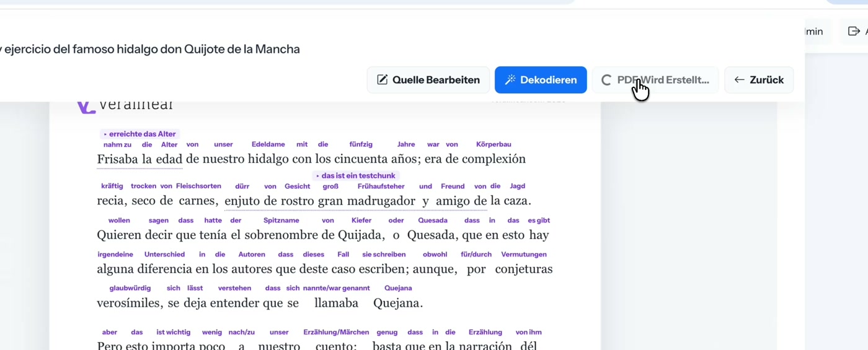Click the left arrow on the Zurück button
The width and height of the screenshot is (868, 350).
[739, 80]
